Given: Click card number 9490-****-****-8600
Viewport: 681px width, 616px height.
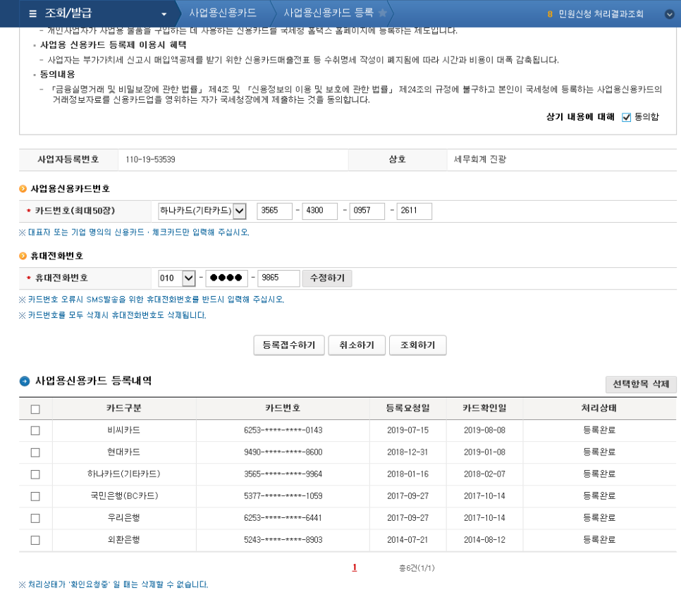Looking at the screenshot, I should [283, 452].
